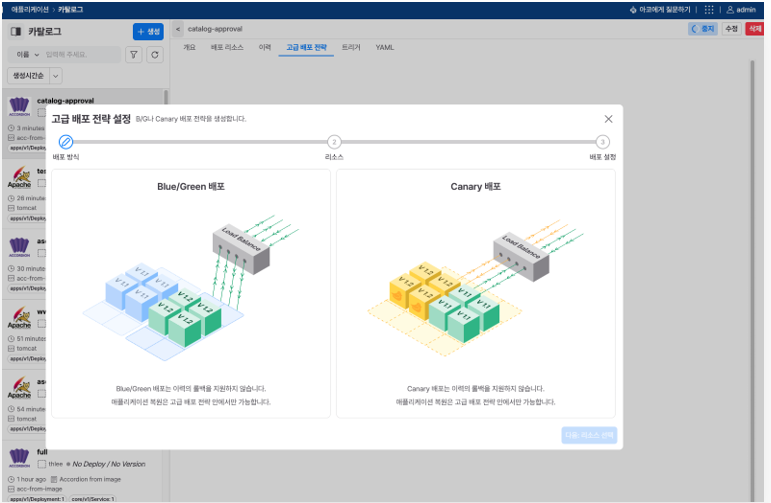Tick the checkbox under catalog-approval
The image size is (771, 503).
pyautogui.click(x=42, y=113)
